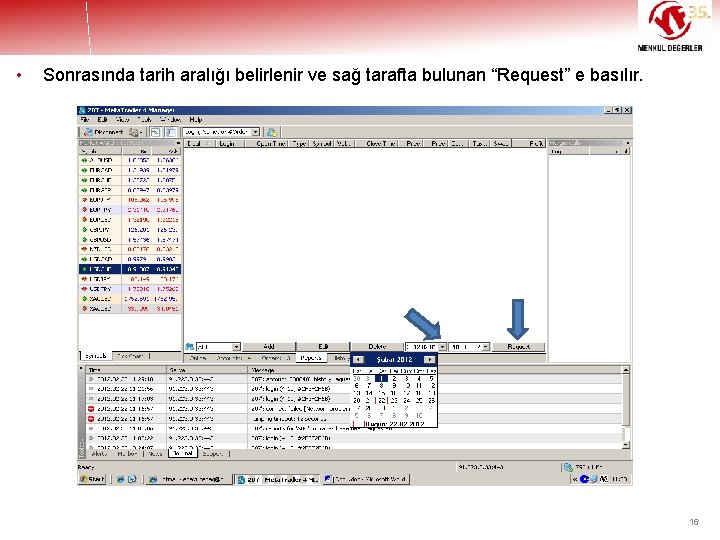Switch to the Alerts tab in bottom panel
720x540 pixels.
99,454
